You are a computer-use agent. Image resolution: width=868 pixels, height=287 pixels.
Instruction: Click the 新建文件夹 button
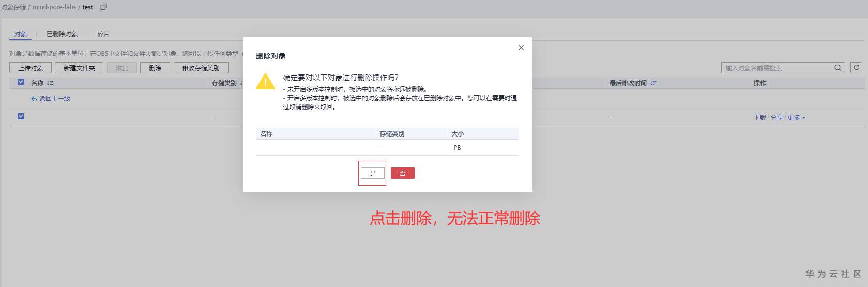coord(79,68)
